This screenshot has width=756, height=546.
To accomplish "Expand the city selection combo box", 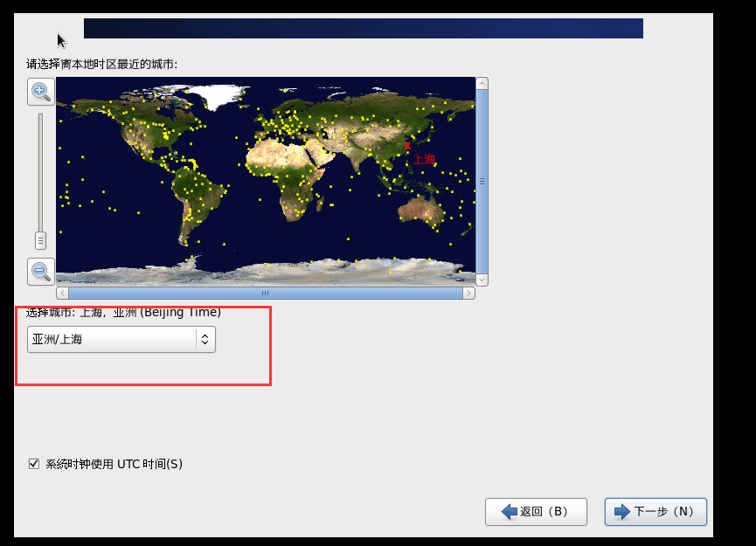I will pyautogui.click(x=121, y=339).
